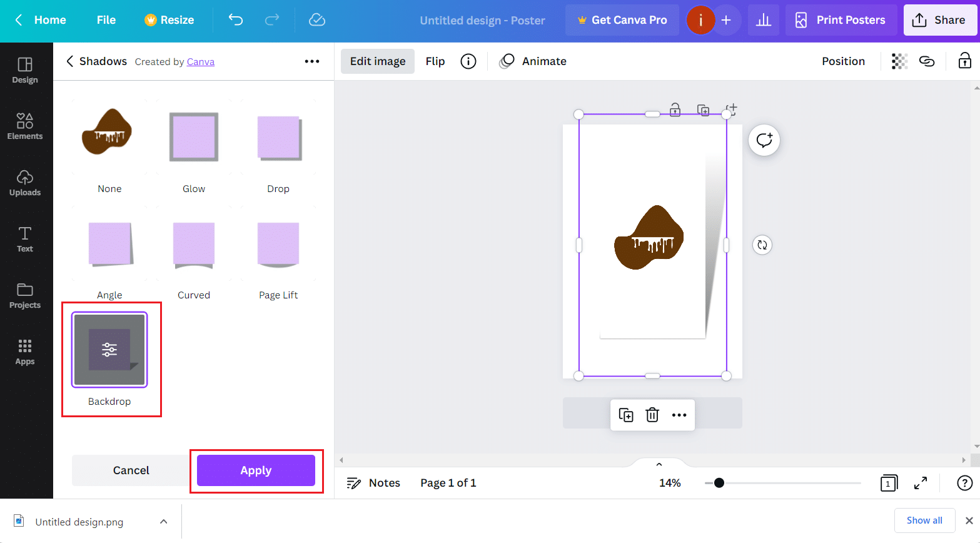Viewport: 980px width, 543px height.
Task: Open the Text panel
Action: 25,240
